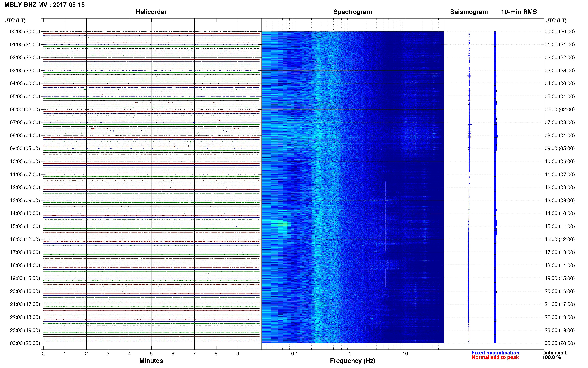Screen dimensions: 588x368
Task: Click left axis label 17:00 (13:00)
Action: (25, 252)
